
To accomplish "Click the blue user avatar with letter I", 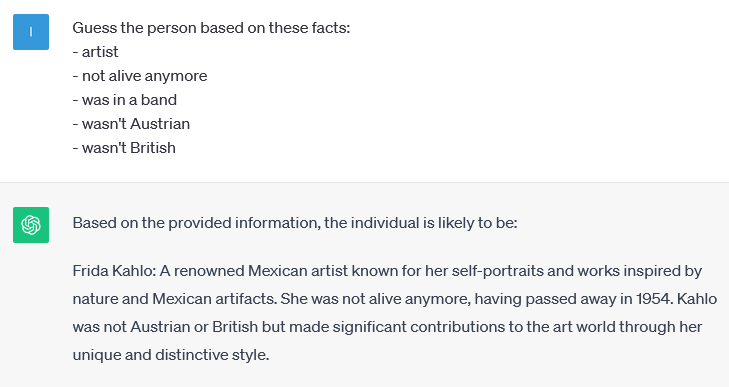I will 31,32.
